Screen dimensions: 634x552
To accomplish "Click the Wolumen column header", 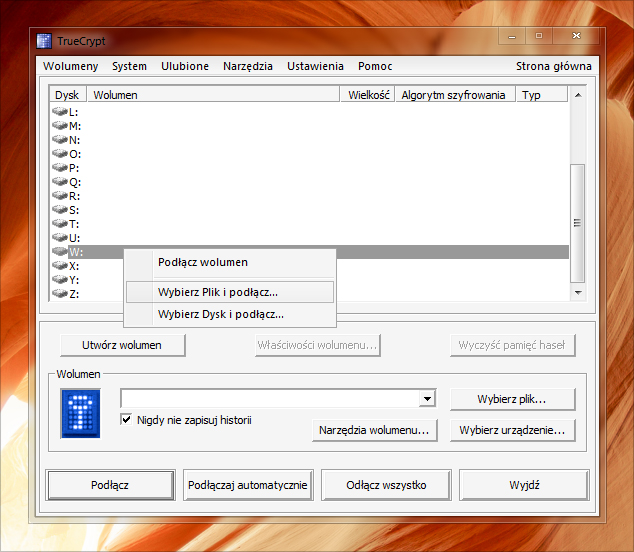I will [x=213, y=95].
